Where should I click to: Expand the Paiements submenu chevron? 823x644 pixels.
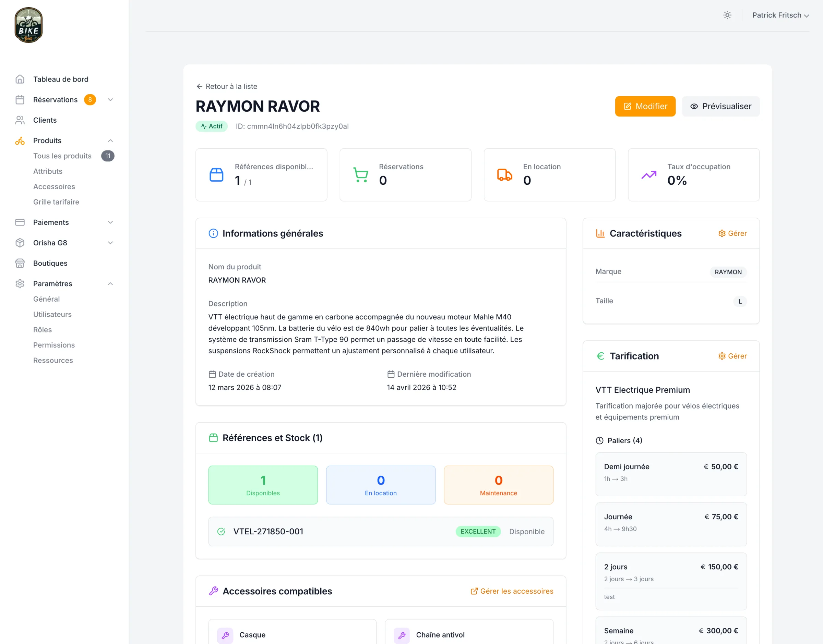110,222
